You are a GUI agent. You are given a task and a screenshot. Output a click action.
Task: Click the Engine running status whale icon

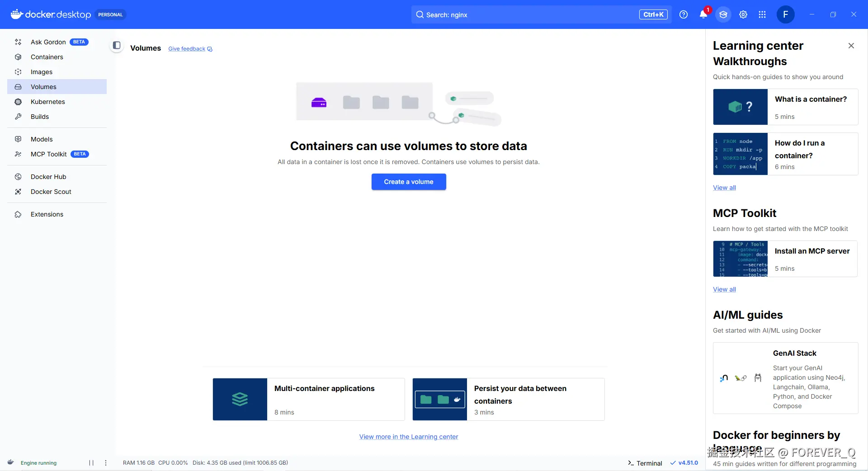pos(11,462)
